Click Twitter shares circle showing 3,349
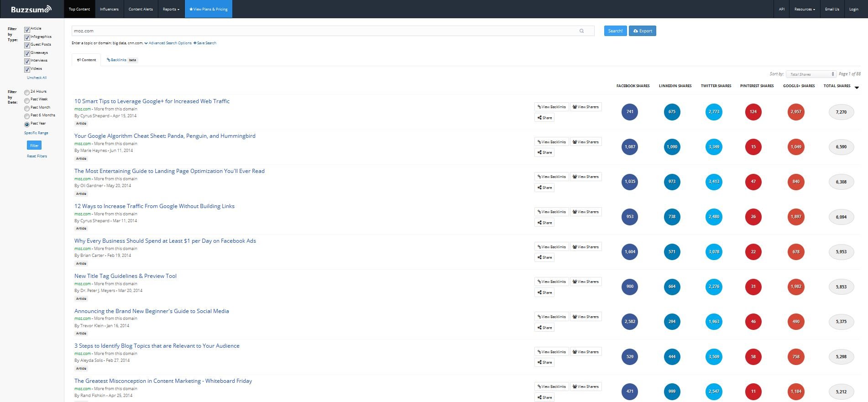 coord(714,147)
